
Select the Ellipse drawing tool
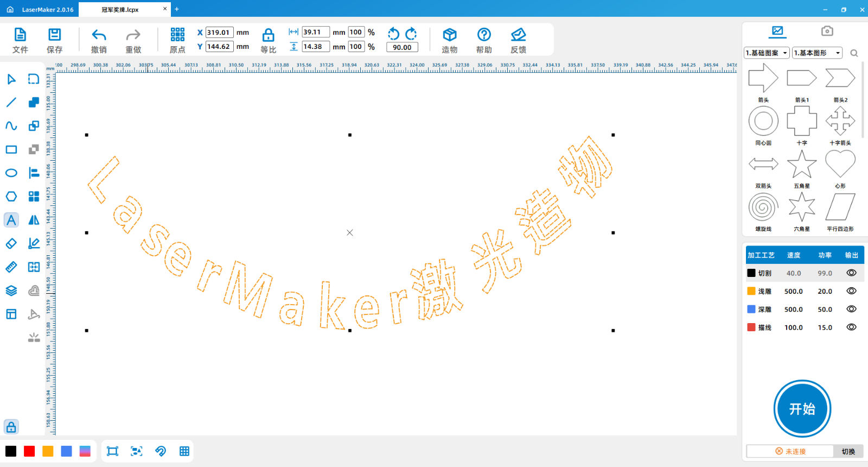tap(11, 173)
